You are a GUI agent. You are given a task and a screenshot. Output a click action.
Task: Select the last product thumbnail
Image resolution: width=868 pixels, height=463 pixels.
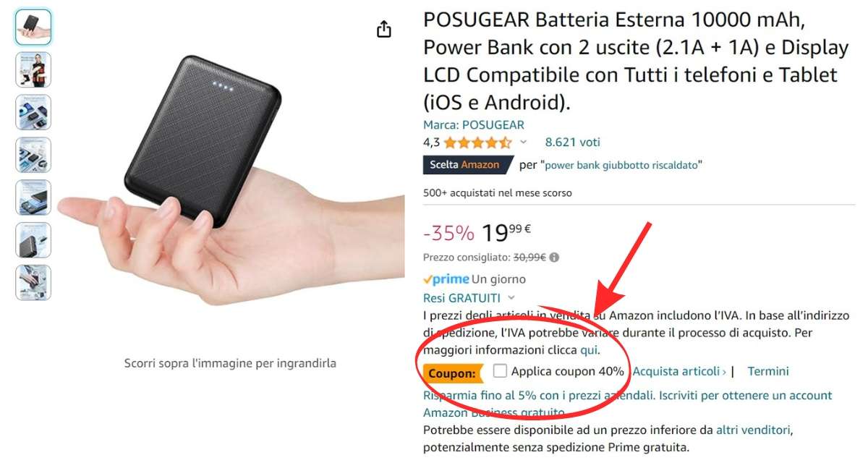[x=33, y=282]
